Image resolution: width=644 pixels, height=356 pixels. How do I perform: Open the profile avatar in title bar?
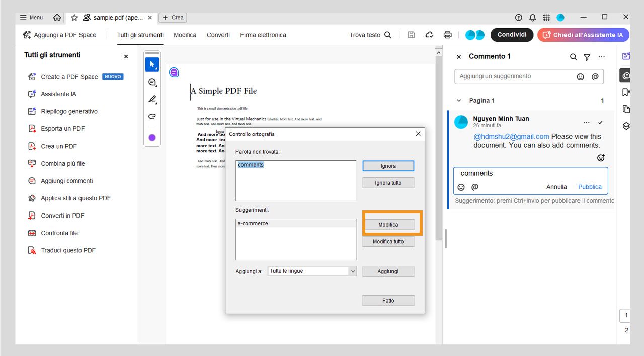(560, 17)
